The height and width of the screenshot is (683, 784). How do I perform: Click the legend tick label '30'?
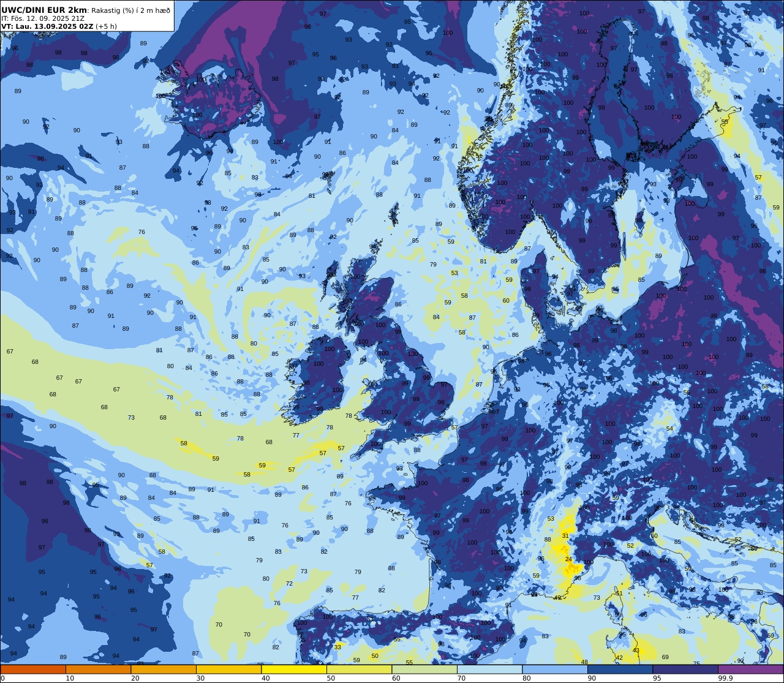click(200, 678)
